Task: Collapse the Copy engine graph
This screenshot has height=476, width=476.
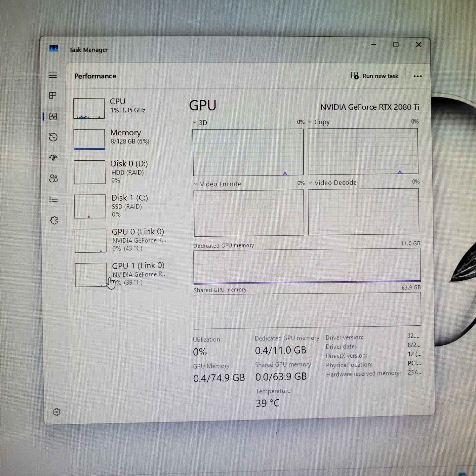Action: click(x=310, y=122)
